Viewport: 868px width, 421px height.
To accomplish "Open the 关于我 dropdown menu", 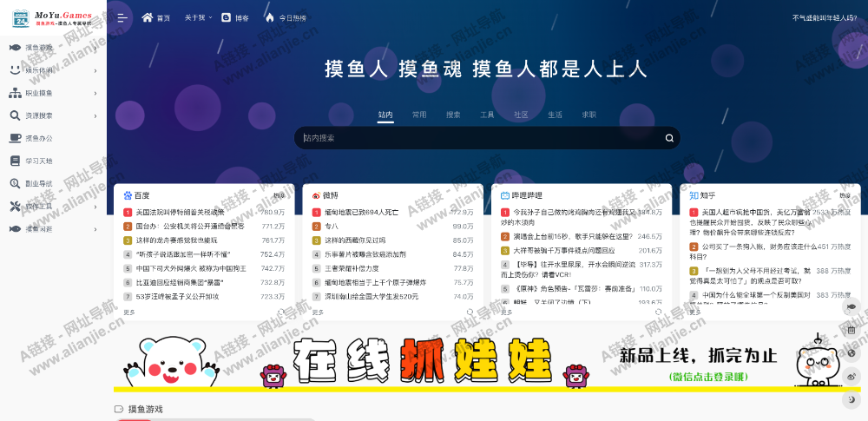I will click(198, 17).
